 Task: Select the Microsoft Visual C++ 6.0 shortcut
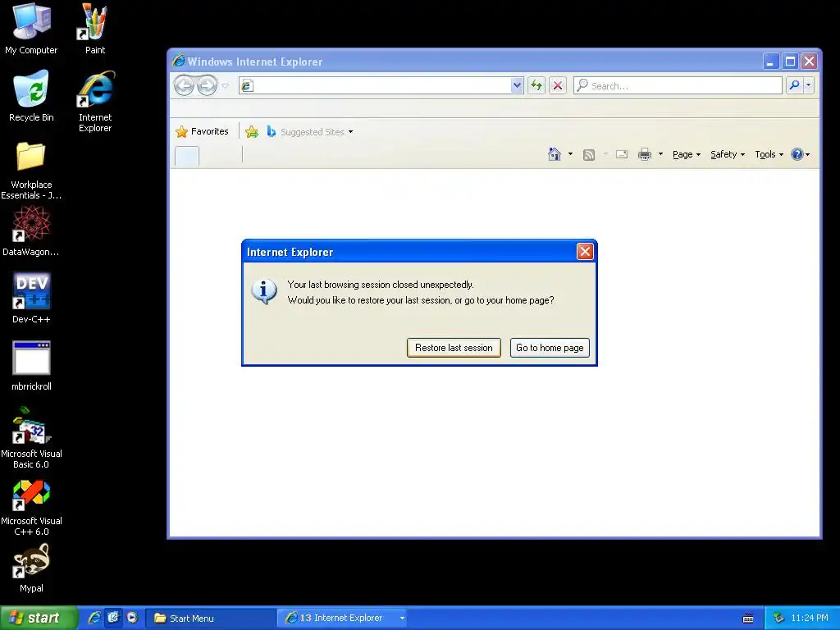tap(31, 507)
